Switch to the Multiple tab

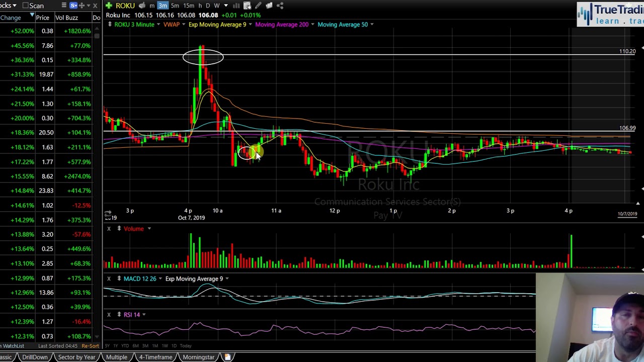[x=117, y=357]
